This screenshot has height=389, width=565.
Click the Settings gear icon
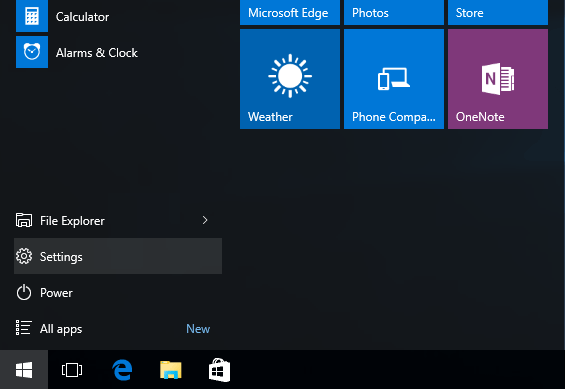click(x=24, y=256)
